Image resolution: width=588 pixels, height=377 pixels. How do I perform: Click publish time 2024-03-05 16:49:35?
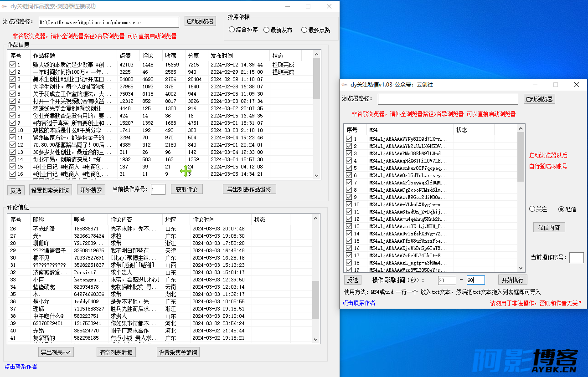237,116
